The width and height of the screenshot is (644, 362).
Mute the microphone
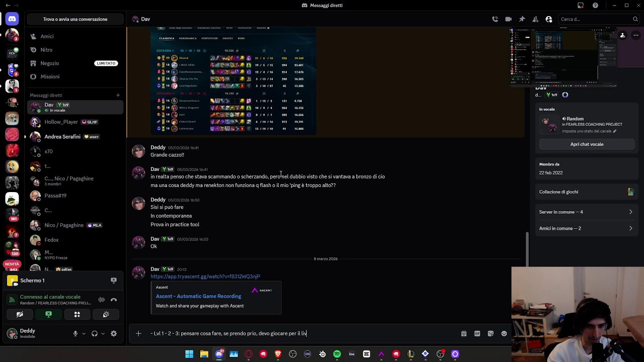click(75, 333)
